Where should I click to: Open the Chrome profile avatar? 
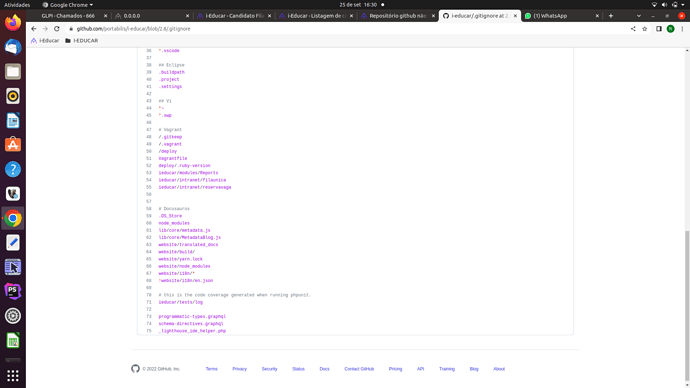click(670, 29)
